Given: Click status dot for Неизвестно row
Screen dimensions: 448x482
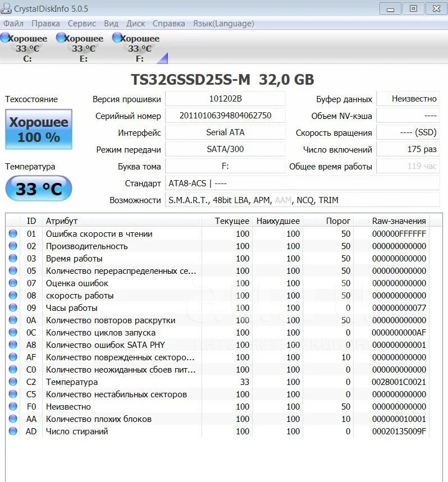Looking at the screenshot, I should coord(13,406).
